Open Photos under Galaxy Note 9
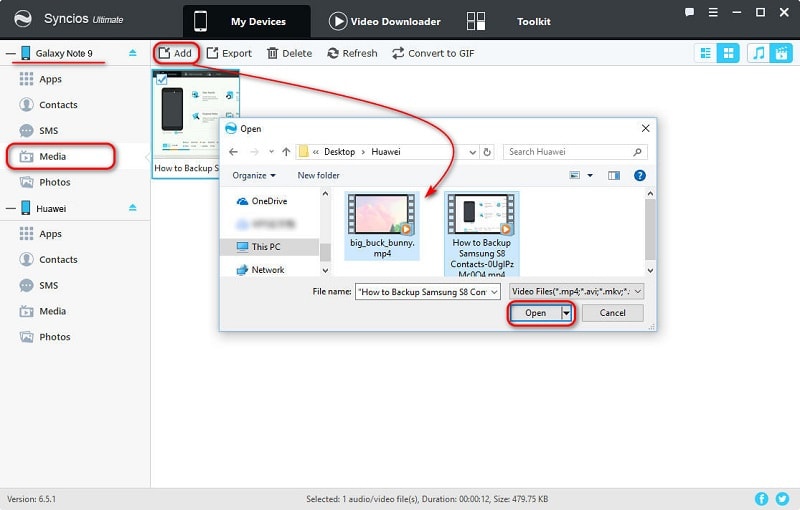The image size is (800, 510). 45,182
